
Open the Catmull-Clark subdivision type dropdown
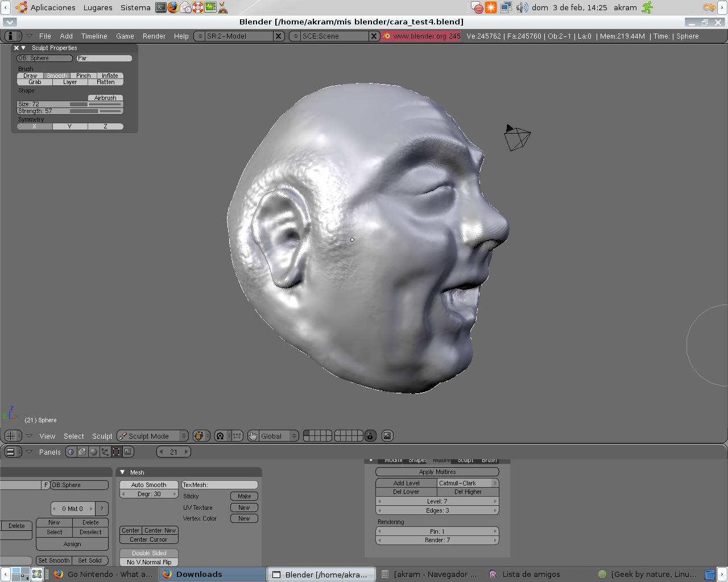click(x=468, y=483)
